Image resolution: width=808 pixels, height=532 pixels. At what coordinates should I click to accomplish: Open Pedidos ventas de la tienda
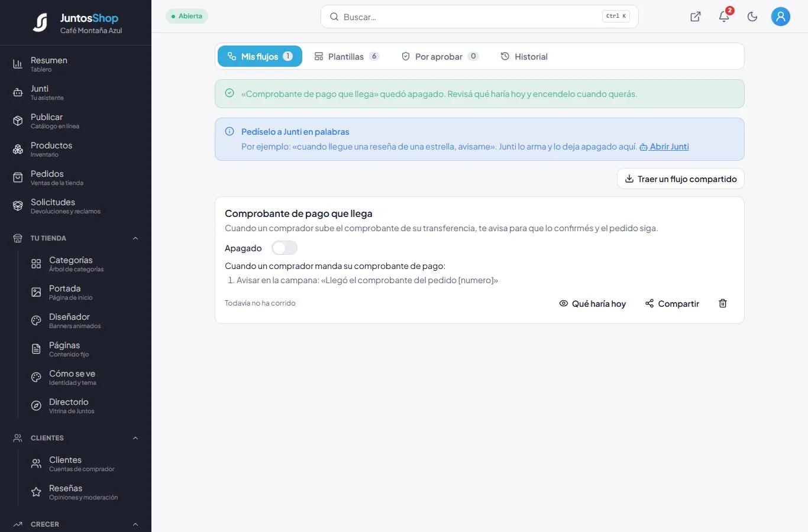pos(76,177)
